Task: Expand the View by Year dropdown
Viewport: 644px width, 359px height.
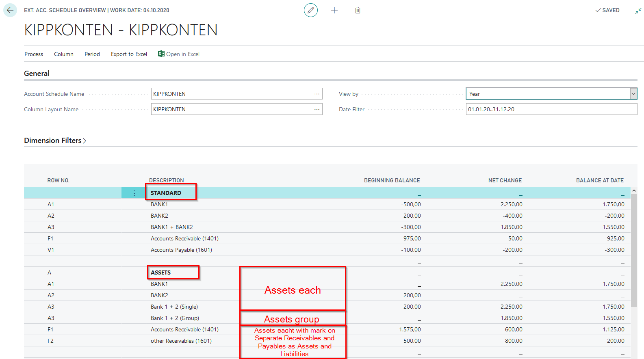Action: [x=633, y=94]
